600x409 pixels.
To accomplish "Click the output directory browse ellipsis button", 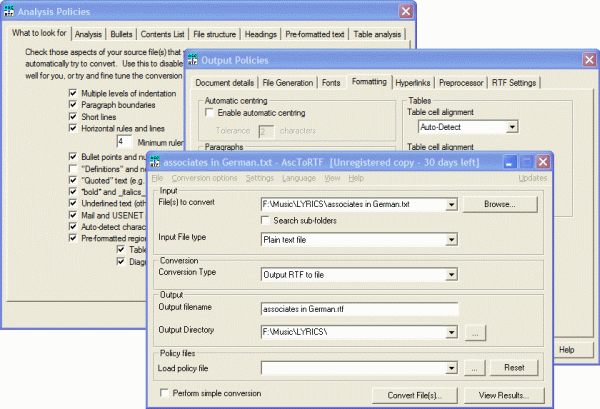I will (478, 331).
